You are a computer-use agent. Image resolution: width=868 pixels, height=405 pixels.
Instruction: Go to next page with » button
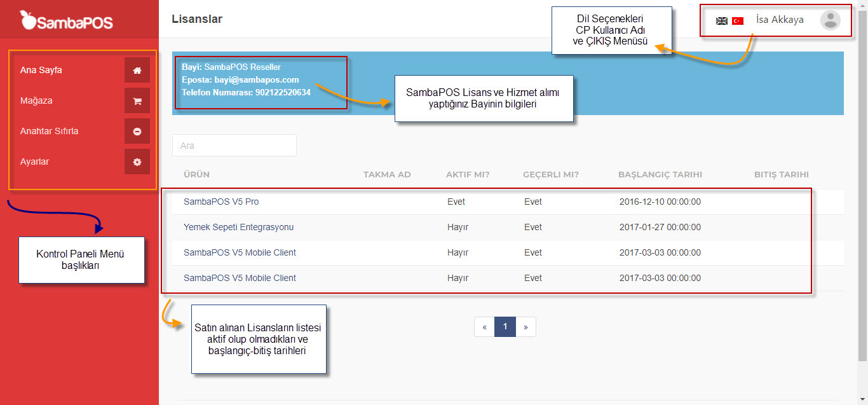click(526, 327)
